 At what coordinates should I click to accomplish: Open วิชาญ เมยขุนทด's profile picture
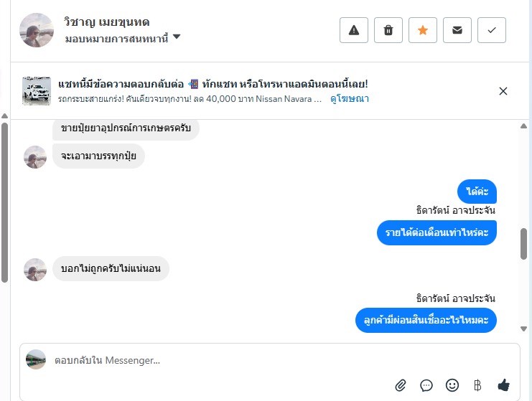[37, 30]
